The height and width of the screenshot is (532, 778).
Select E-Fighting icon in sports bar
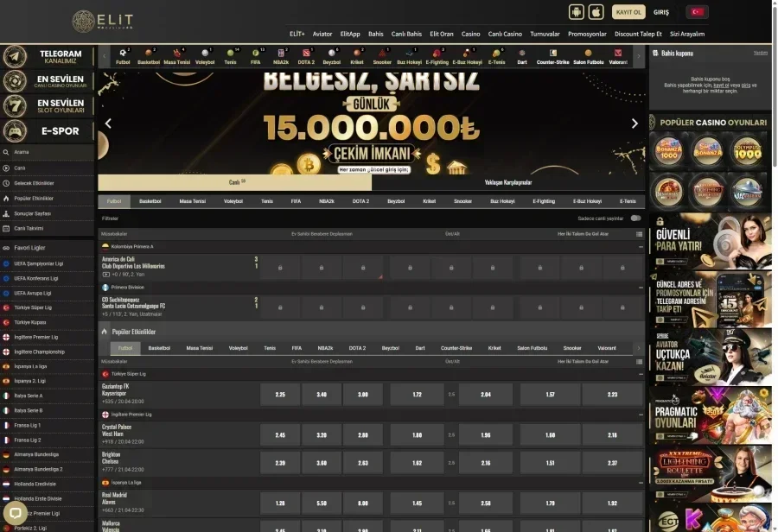click(x=437, y=56)
